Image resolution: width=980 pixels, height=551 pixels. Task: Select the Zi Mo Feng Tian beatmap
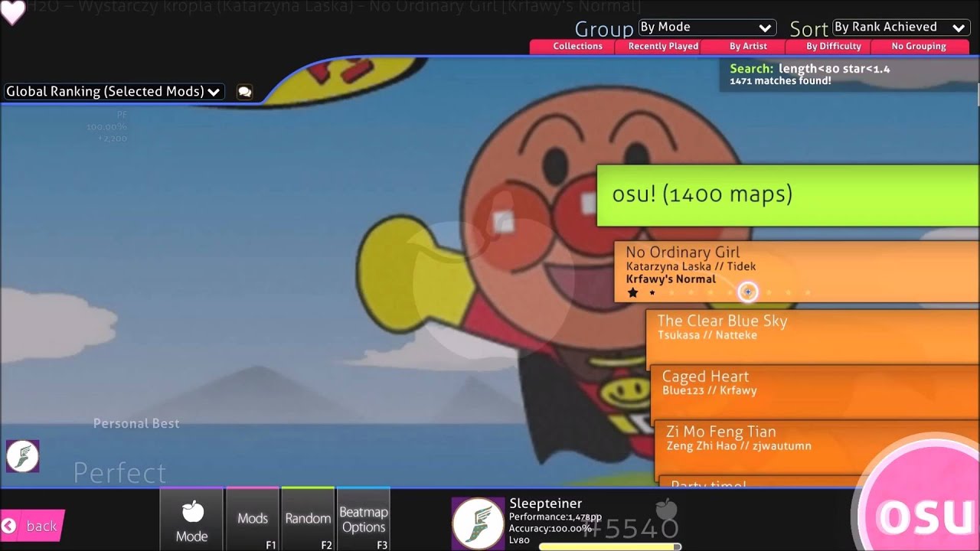pos(817,447)
